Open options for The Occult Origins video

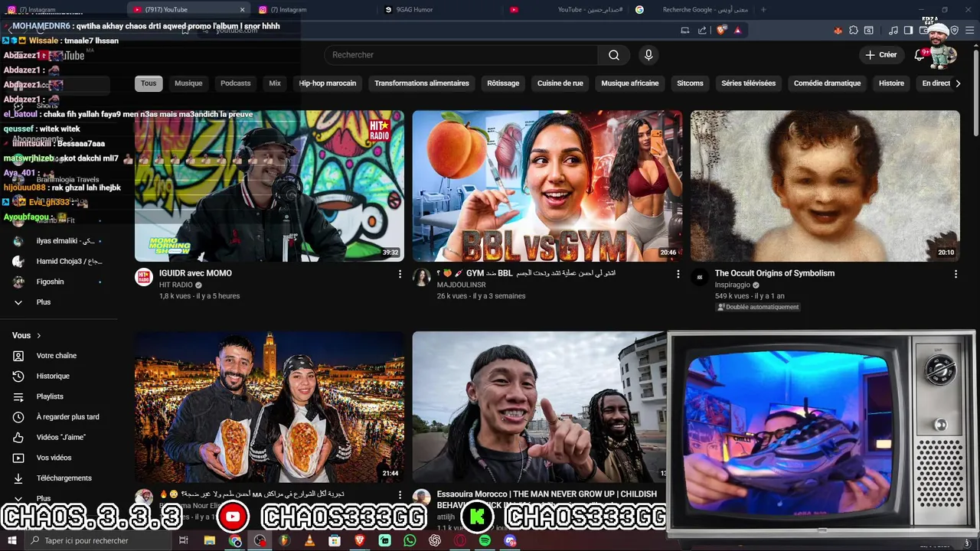point(955,274)
